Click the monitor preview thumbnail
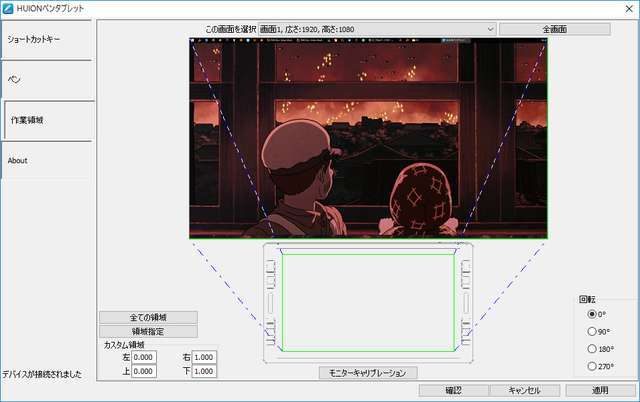 point(368,138)
